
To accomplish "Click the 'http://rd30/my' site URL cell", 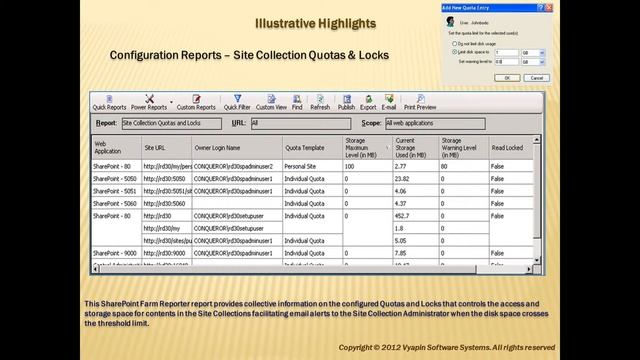I will (167, 228).
